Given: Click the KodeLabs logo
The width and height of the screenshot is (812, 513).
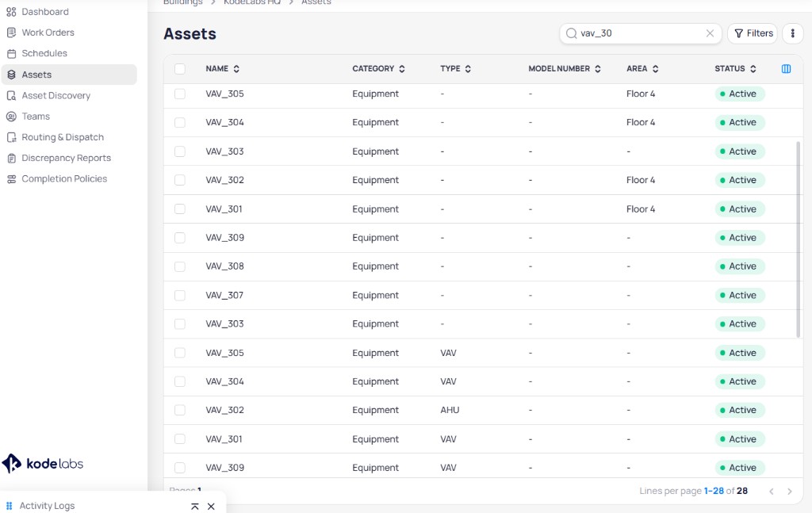Looking at the screenshot, I should coord(43,463).
